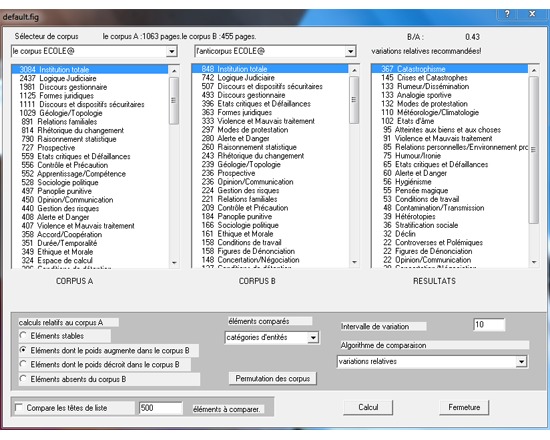Toggle Compare les têtes de liste checkbox
This screenshot has height=440, width=550.
[x=19, y=408]
